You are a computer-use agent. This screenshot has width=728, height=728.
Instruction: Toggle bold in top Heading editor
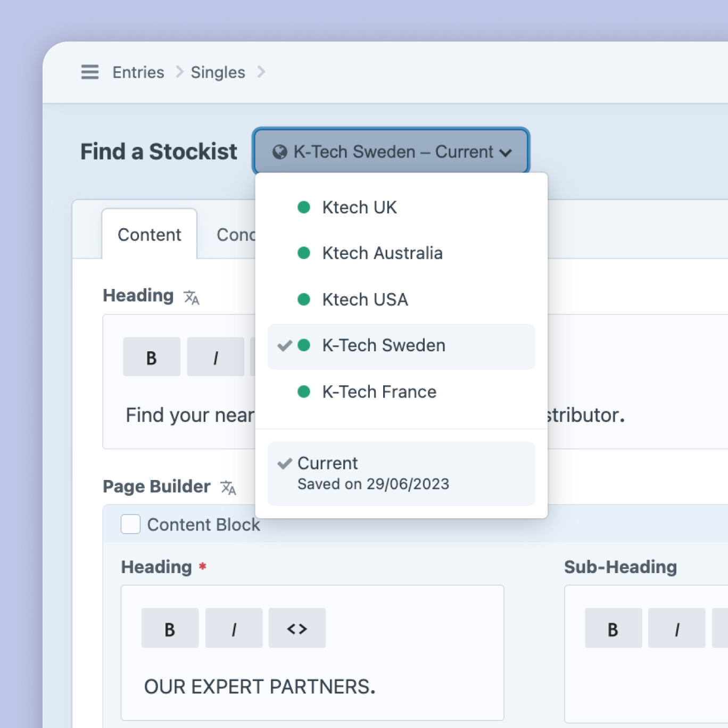152,357
